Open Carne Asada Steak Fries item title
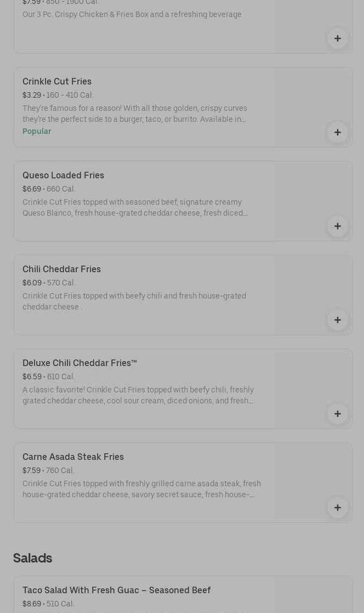 click(x=73, y=457)
